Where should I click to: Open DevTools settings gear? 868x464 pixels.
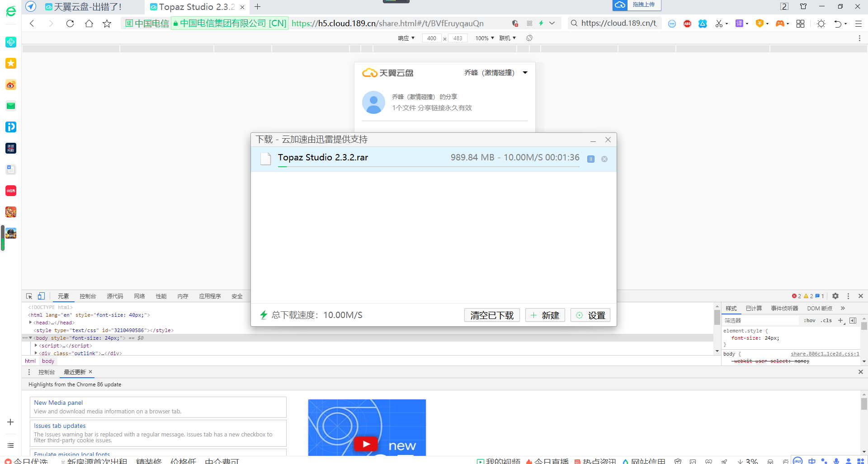click(x=835, y=296)
